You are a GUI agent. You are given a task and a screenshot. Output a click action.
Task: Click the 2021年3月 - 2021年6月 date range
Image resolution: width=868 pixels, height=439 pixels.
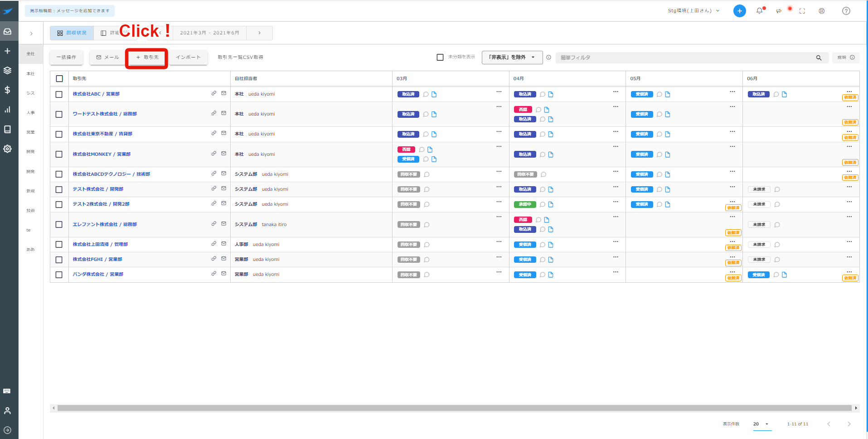[x=209, y=33]
